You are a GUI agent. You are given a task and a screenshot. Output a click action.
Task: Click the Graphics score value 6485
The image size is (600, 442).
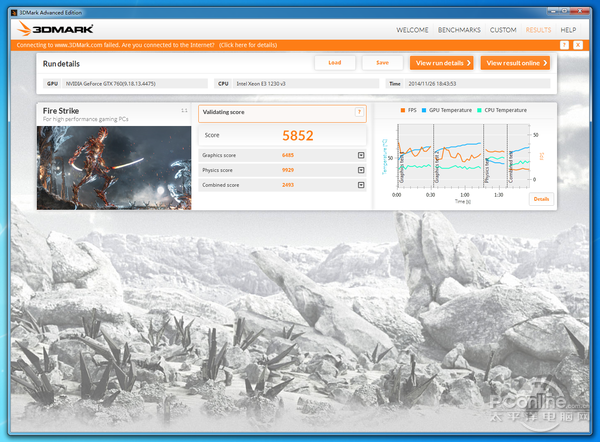(288, 155)
